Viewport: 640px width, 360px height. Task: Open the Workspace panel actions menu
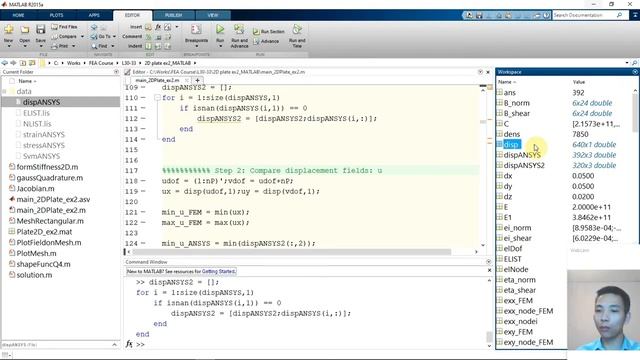click(635, 72)
